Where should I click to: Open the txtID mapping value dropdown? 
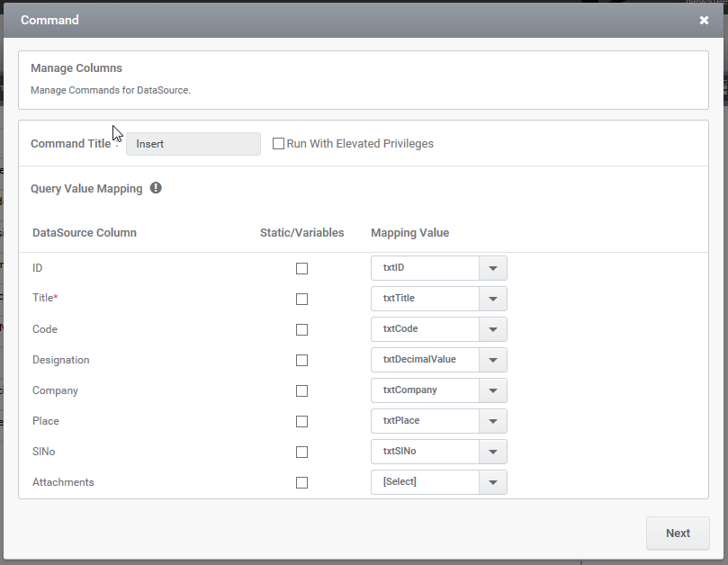(x=439, y=268)
